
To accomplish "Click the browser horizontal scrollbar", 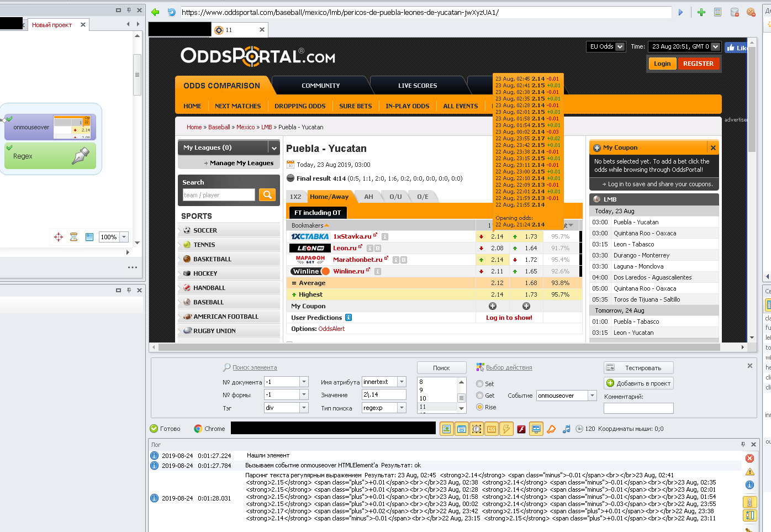I will 439,347.
